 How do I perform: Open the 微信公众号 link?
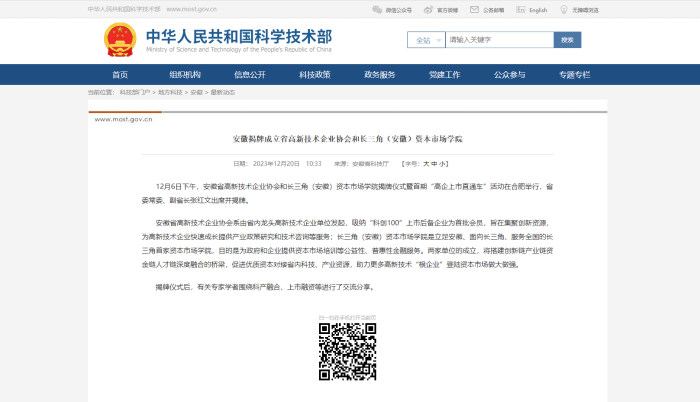399,10
